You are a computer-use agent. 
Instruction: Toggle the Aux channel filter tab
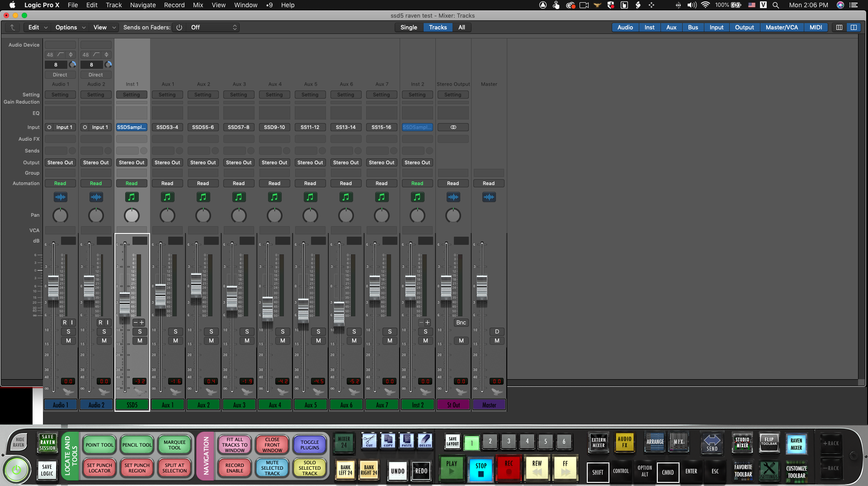pyautogui.click(x=671, y=27)
